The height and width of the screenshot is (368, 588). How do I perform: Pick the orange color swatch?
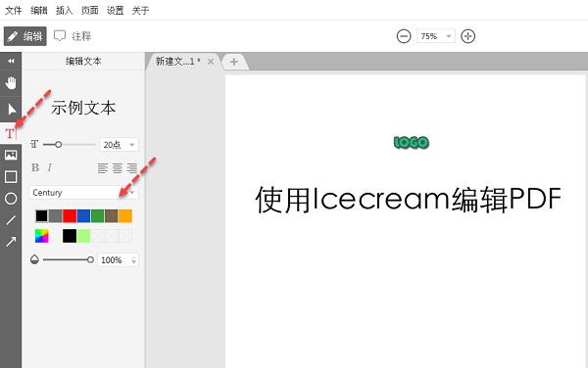coord(125,216)
